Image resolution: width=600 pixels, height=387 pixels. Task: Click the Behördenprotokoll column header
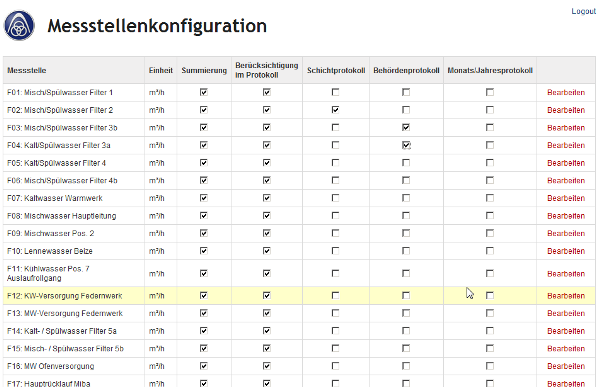pyautogui.click(x=406, y=70)
